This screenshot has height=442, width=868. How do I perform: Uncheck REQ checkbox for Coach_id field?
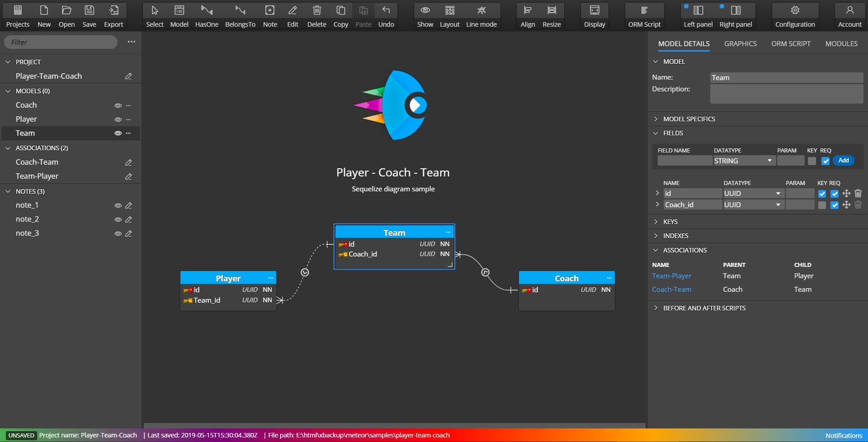click(835, 205)
